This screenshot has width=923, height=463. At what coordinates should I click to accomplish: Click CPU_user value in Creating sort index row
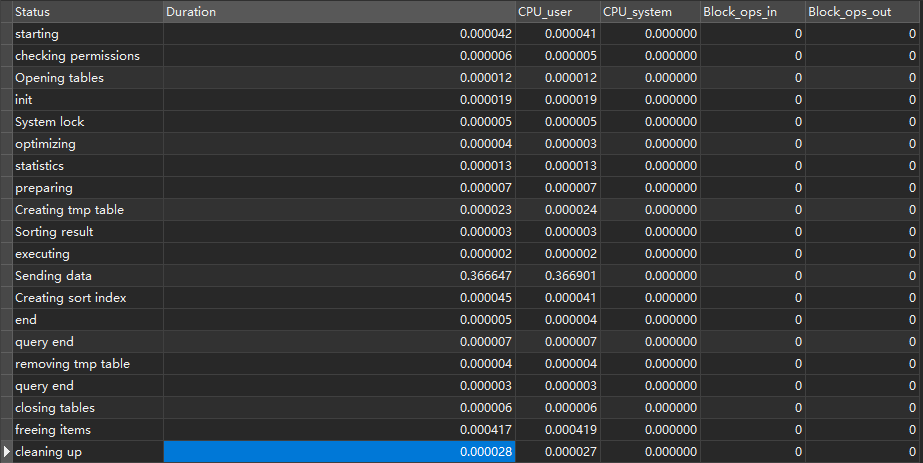570,298
